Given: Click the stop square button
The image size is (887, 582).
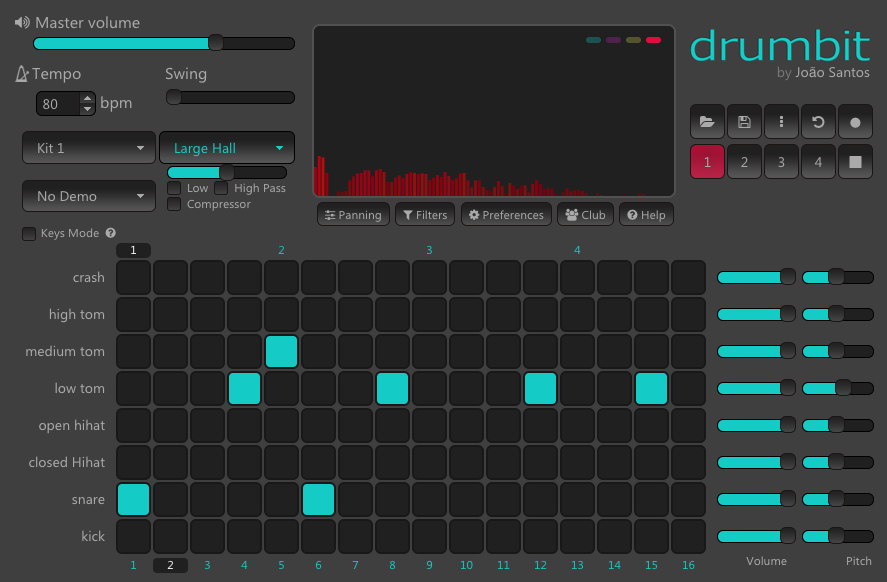Looking at the screenshot, I should tap(855, 162).
